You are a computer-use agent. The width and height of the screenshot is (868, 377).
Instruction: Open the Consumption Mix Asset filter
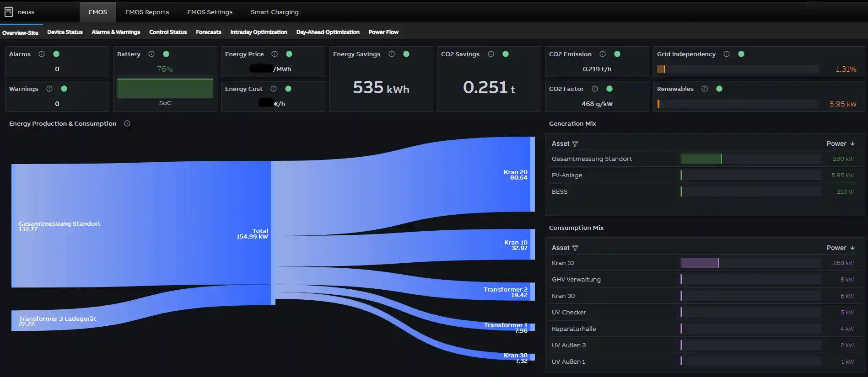[x=575, y=248]
